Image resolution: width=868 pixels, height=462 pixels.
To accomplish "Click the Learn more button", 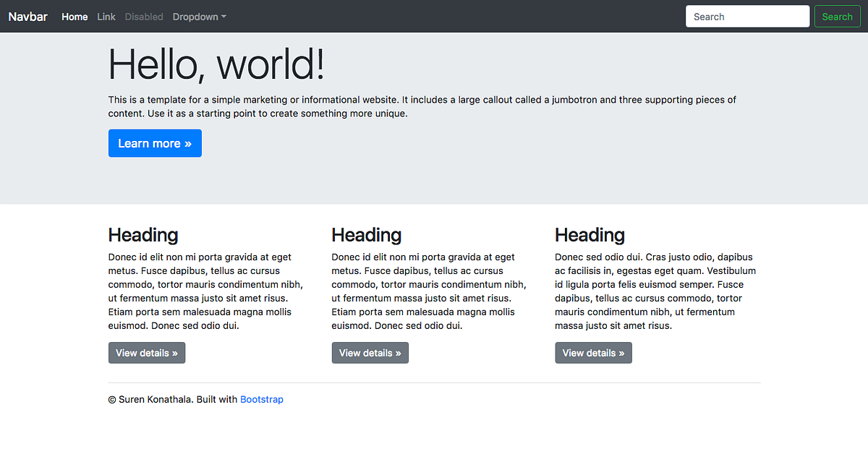I will pyautogui.click(x=155, y=143).
